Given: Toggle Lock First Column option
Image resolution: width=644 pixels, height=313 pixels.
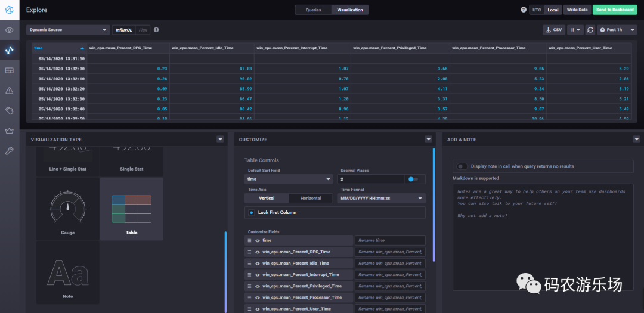Looking at the screenshot, I should tap(251, 212).
